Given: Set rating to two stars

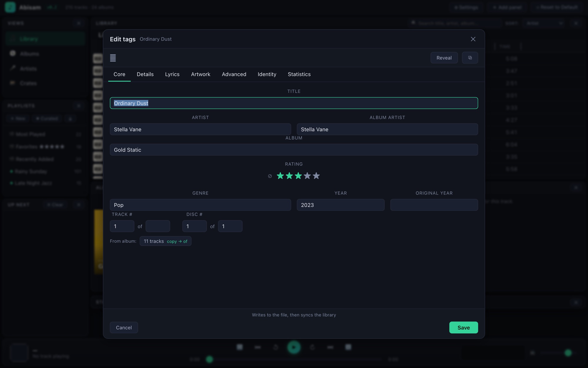Looking at the screenshot, I should 289,176.
